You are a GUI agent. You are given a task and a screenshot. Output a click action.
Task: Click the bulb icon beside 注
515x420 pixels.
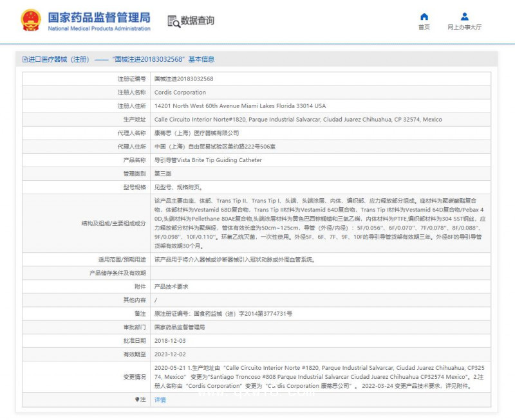tap(137, 399)
